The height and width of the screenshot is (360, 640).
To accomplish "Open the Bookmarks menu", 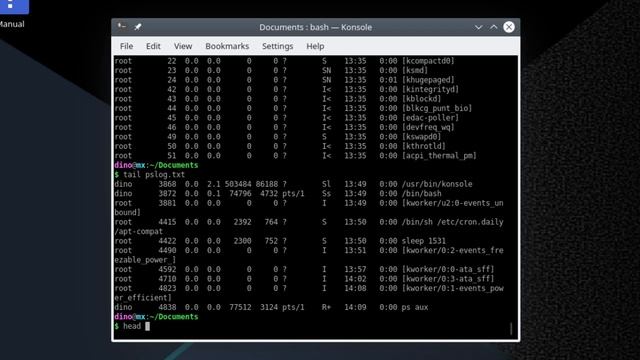I will point(227,46).
